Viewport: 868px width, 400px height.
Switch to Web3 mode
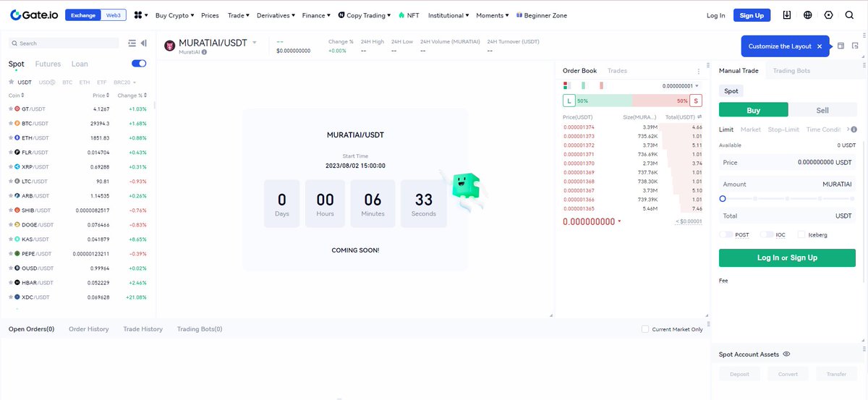point(113,15)
